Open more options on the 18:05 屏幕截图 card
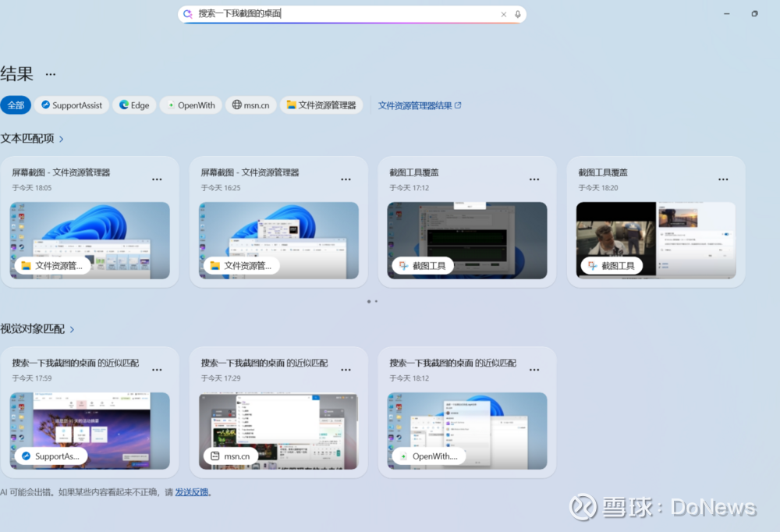Screen dimensions: 780x532 [157, 179]
